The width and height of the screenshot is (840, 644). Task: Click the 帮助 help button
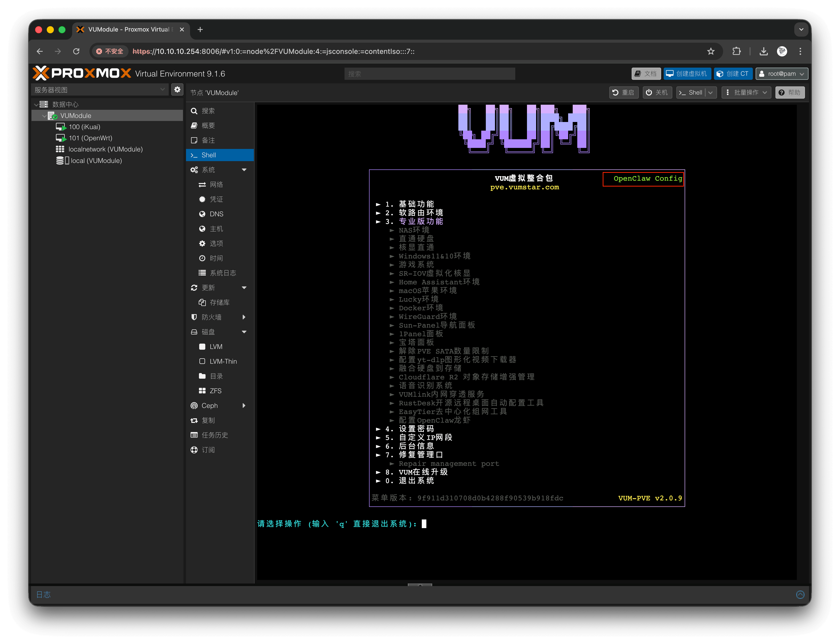(790, 93)
